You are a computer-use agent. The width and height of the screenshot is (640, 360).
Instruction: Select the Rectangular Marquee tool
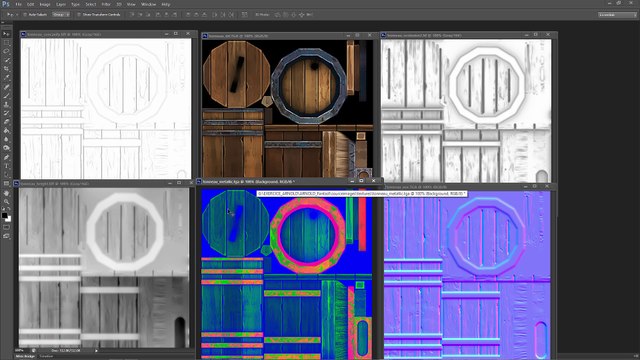pos(6,43)
